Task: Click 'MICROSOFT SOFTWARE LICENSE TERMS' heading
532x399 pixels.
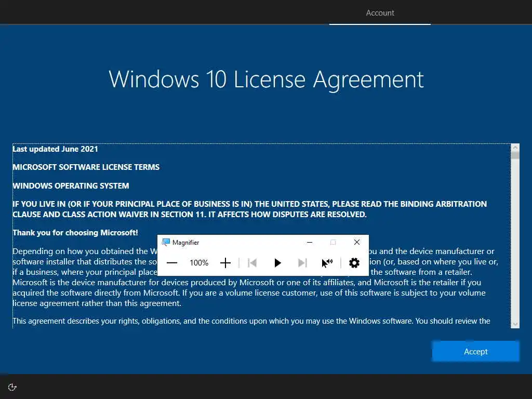Action: coord(86,167)
